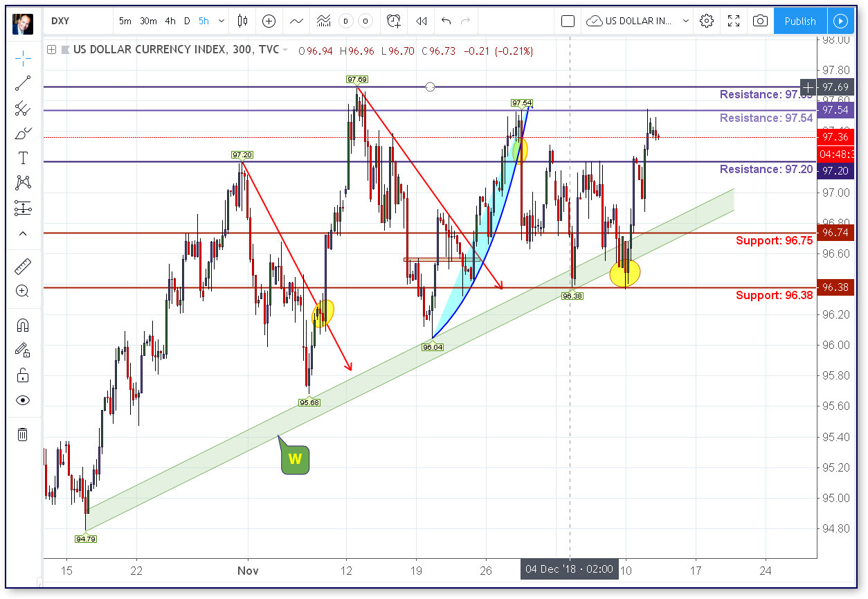Image resolution: width=868 pixels, height=599 pixels.
Task: Click the 'Resistance: 97.20' text label
Action: click(x=766, y=170)
